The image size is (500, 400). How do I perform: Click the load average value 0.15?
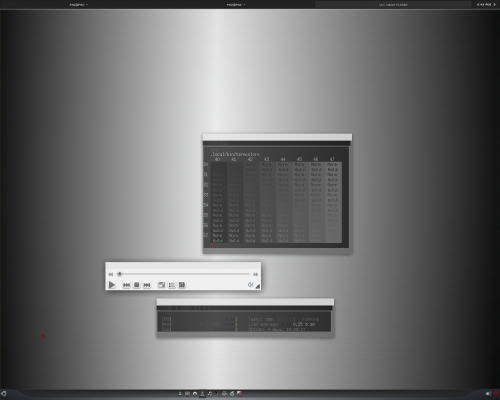coord(298,324)
